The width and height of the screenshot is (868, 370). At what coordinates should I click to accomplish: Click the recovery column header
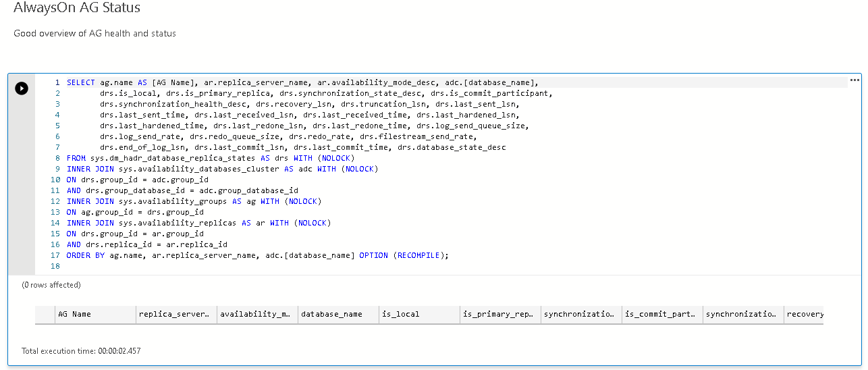point(804,314)
